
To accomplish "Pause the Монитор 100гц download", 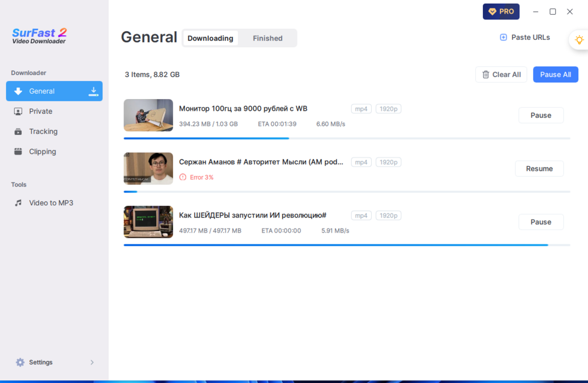I will (541, 115).
